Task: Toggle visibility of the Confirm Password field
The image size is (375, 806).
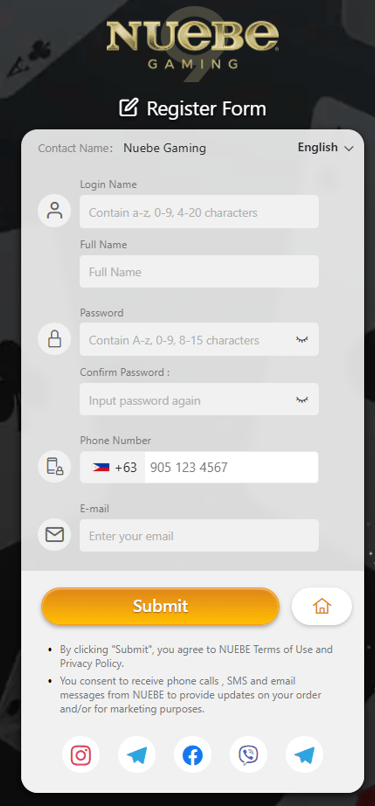Action: tap(302, 399)
